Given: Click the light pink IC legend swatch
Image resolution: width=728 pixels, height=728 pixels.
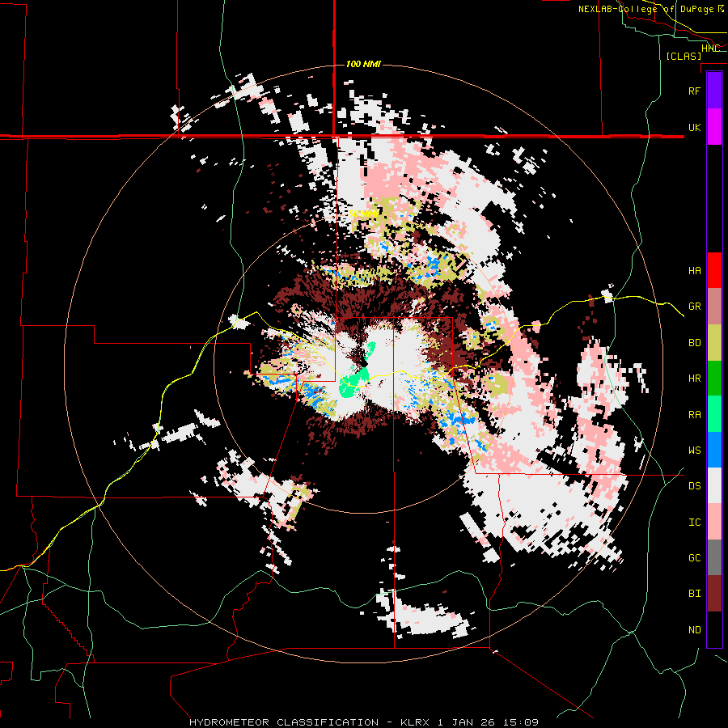Looking at the screenshot, I should pos(714,522).
